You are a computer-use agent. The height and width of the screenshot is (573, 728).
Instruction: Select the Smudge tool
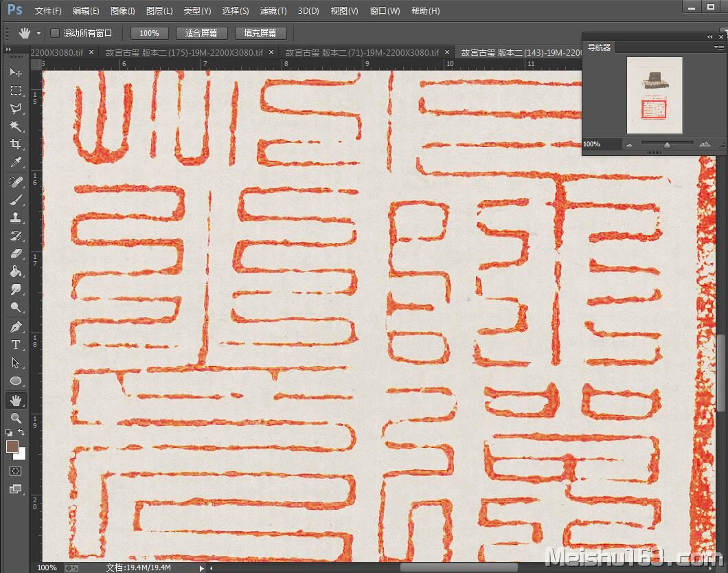16,289
